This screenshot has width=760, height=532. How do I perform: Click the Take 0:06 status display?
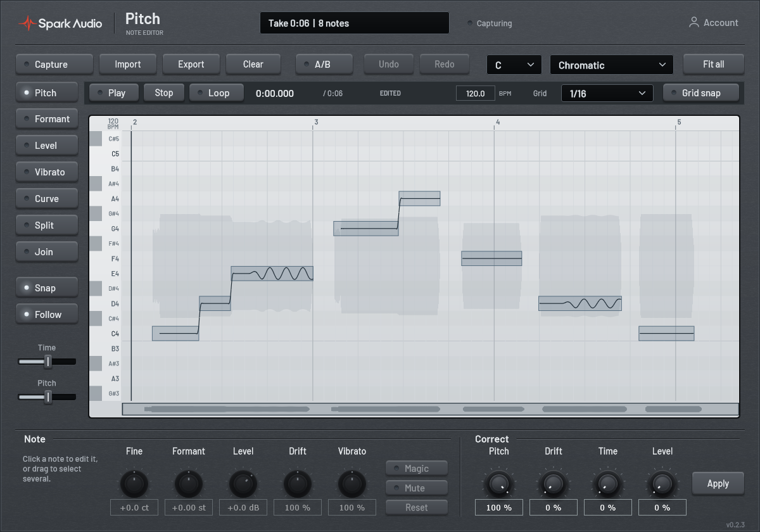[x=355, y=23]
